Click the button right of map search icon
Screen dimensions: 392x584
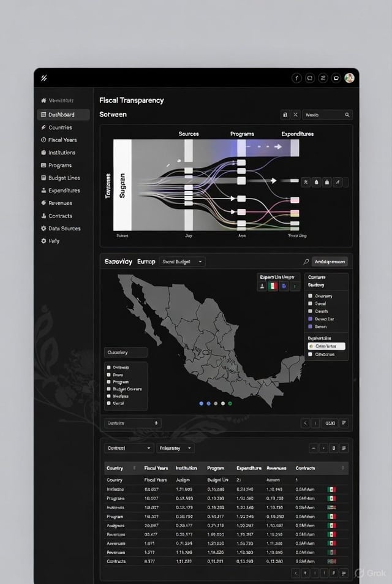coord(330,262)
